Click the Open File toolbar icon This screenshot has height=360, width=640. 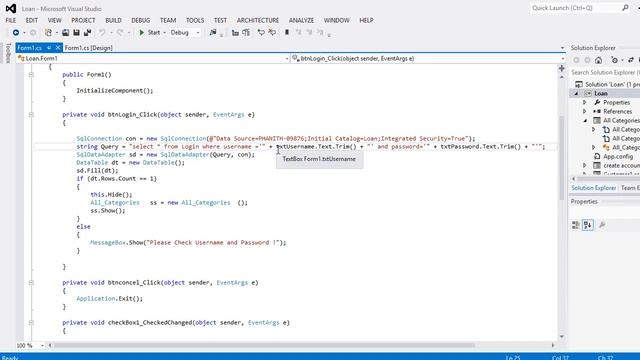pos(65,33)
